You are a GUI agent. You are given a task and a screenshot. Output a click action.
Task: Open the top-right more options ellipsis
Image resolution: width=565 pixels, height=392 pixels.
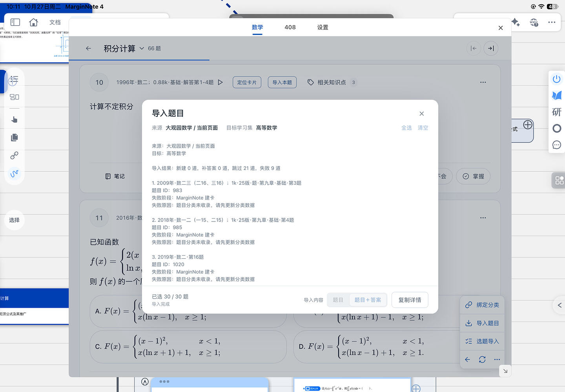(x=552, y=22)
